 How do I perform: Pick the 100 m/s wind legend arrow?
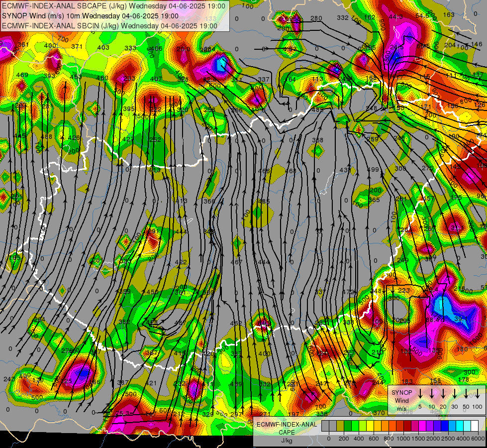(478, 394)
